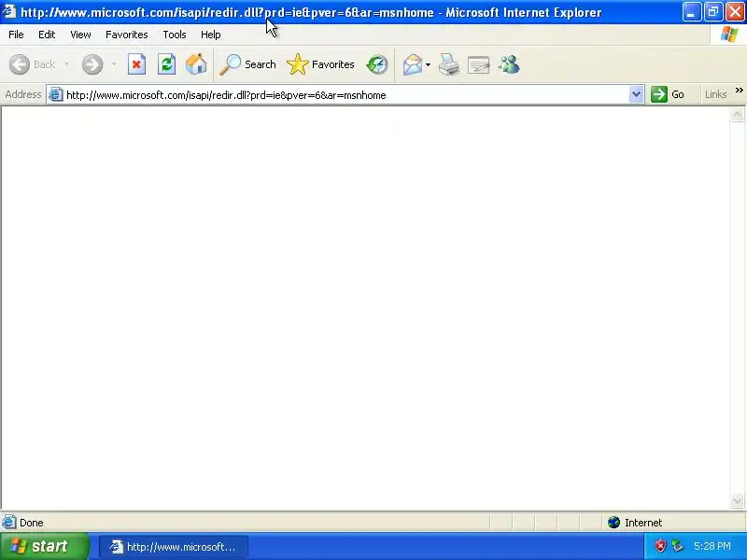Screen dimensions: 747x560
Task: Minimize the Internet Explorer window
Action: (692, 12)
